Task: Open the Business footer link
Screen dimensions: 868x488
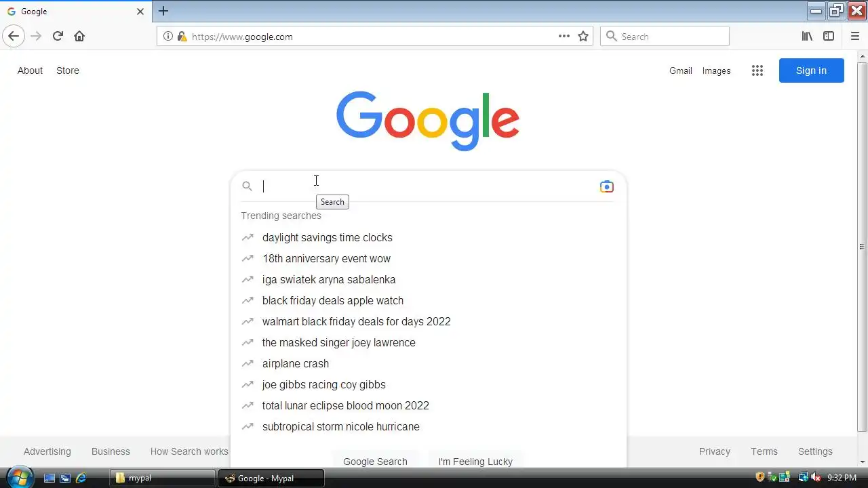Action: (111, 451)
